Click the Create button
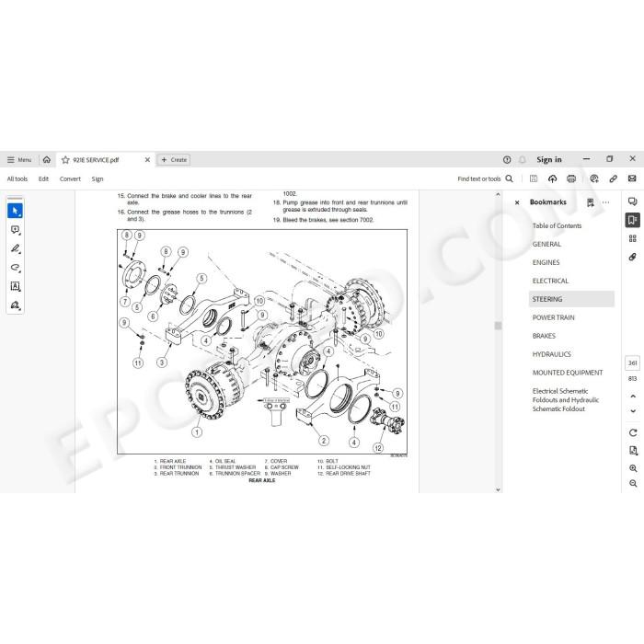This screenshot has height=644, width=644. pos(174,160)
